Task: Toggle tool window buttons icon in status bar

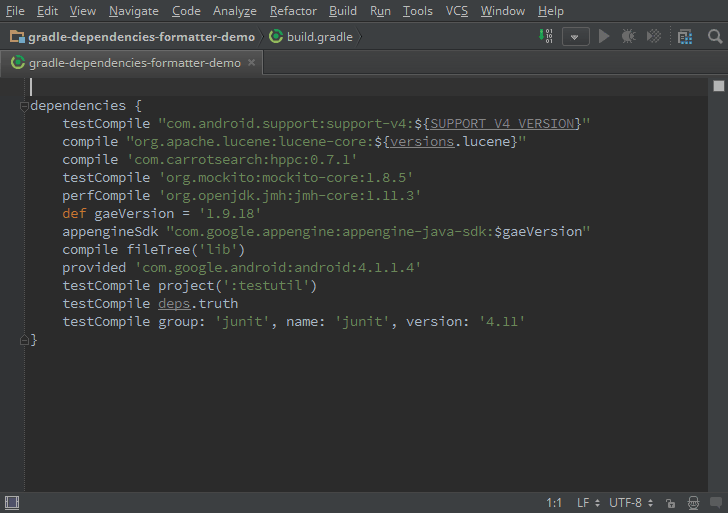Action: click(x=12, y=503)
